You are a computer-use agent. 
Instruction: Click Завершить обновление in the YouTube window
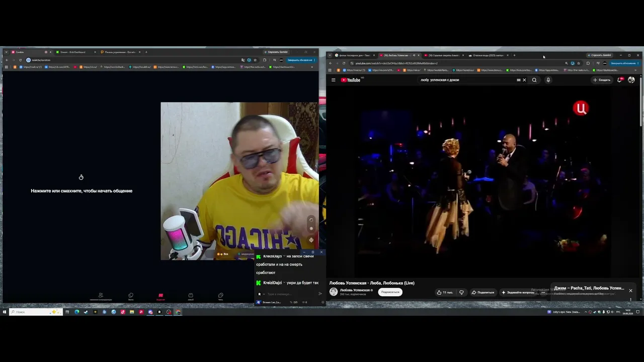click(624, 63)
